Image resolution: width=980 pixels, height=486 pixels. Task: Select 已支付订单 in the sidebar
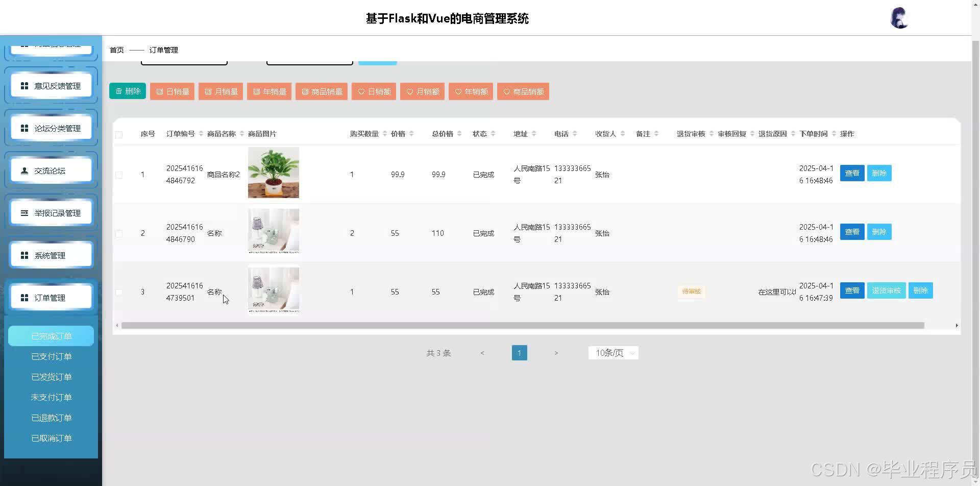pyautogui.click(x=51, y=356)
